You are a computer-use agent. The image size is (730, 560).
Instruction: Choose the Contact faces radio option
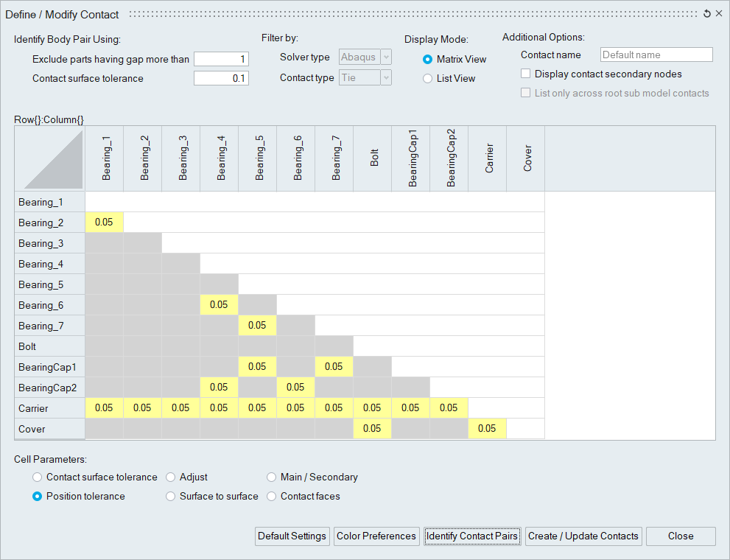[272, 497]
